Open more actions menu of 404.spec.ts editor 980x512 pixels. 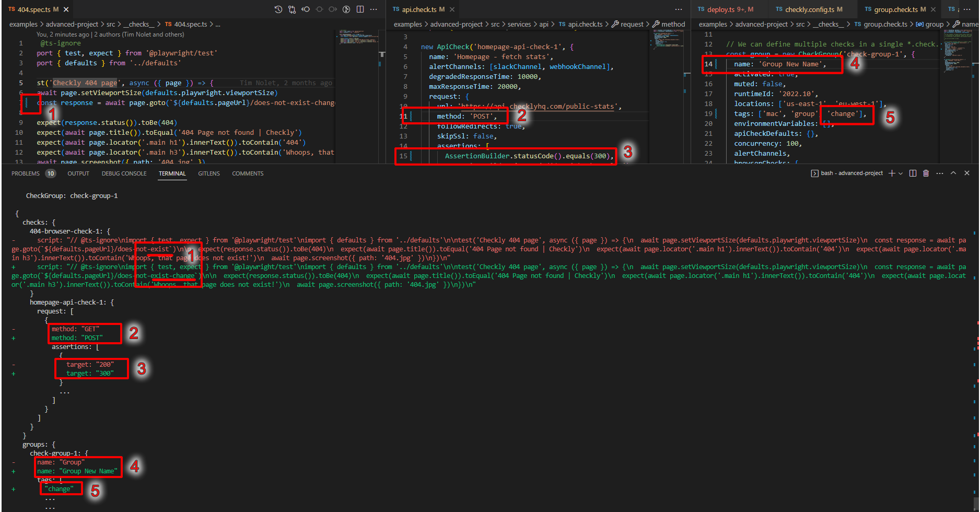[x=374, y=9]
